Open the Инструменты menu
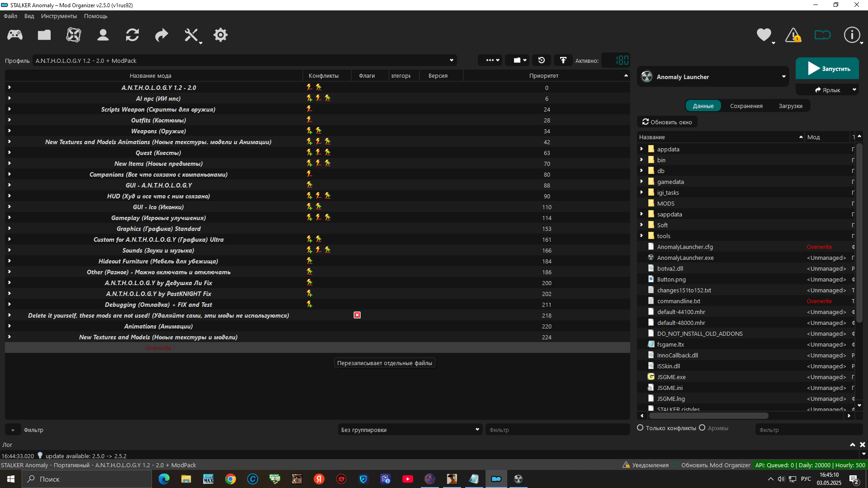868x488 pixels. point(59,16)
